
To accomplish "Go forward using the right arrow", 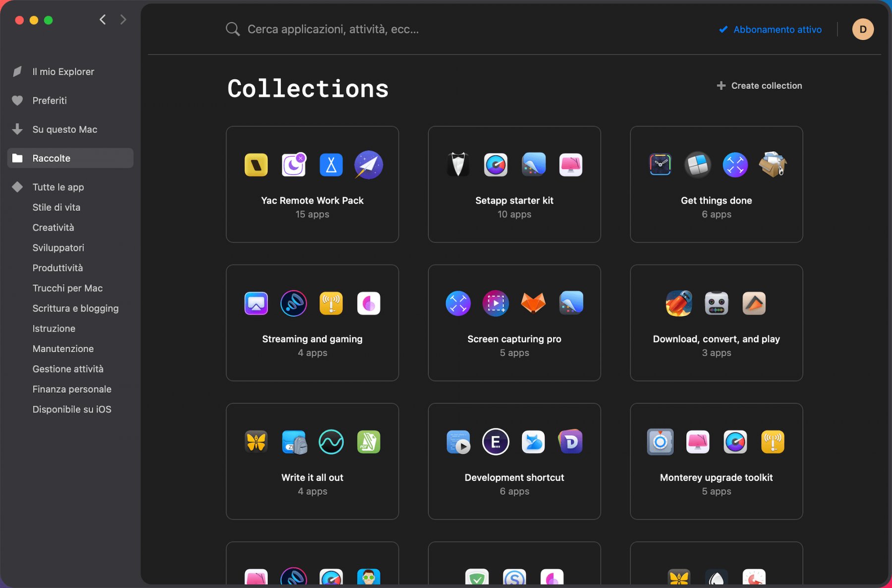I will (123, 20).
